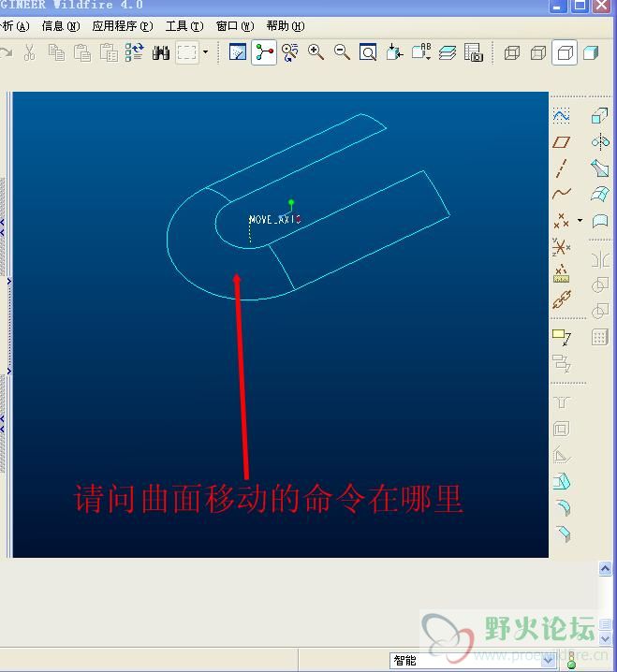Refit model to screen
This screenshot has width=617, height=672.
click(x=368, y=52)
